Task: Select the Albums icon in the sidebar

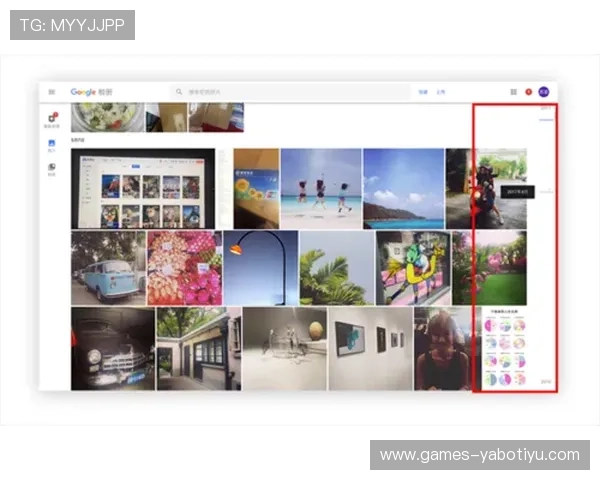Action: coord(52,168)
